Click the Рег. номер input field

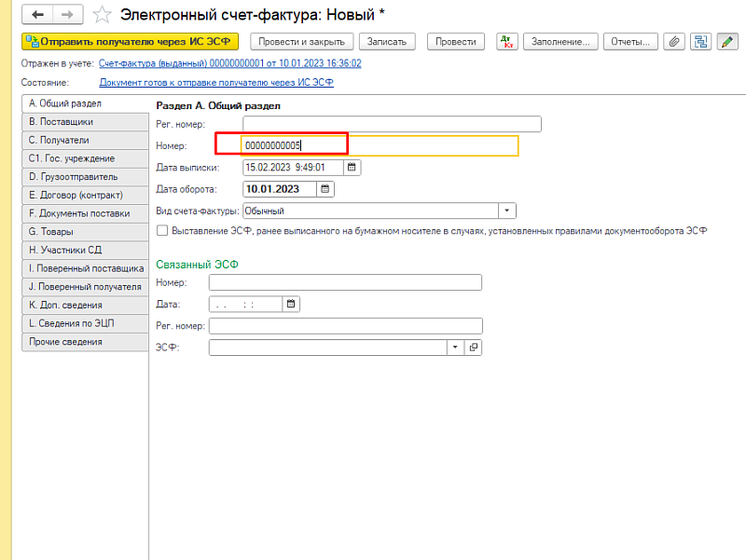click(x=392, y=124)
